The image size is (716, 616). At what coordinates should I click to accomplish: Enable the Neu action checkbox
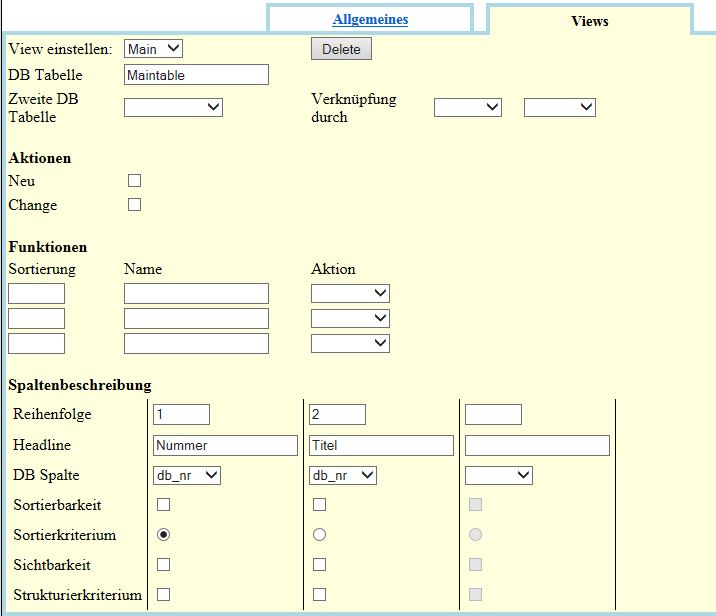click(135, 181)
